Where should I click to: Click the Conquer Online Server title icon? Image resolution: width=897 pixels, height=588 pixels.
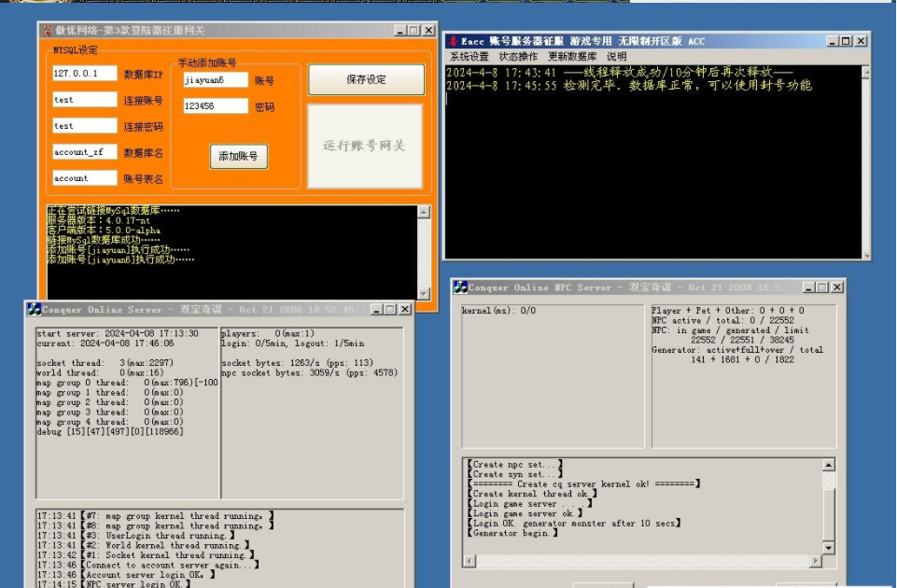34,309
